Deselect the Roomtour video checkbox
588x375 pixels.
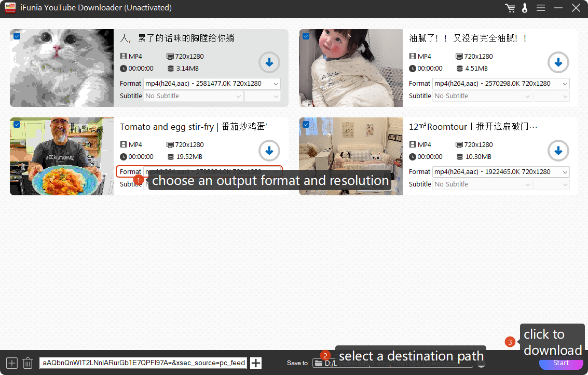click(306, 125)
